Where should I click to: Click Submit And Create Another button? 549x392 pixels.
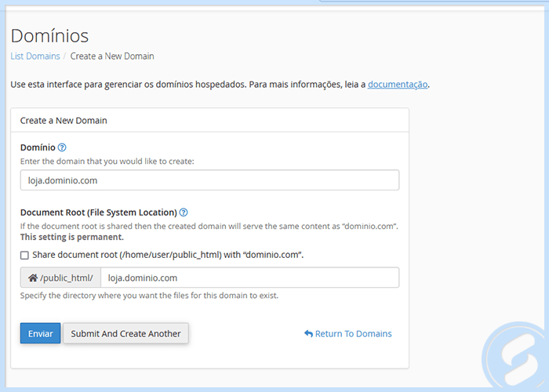click(125, 333)
